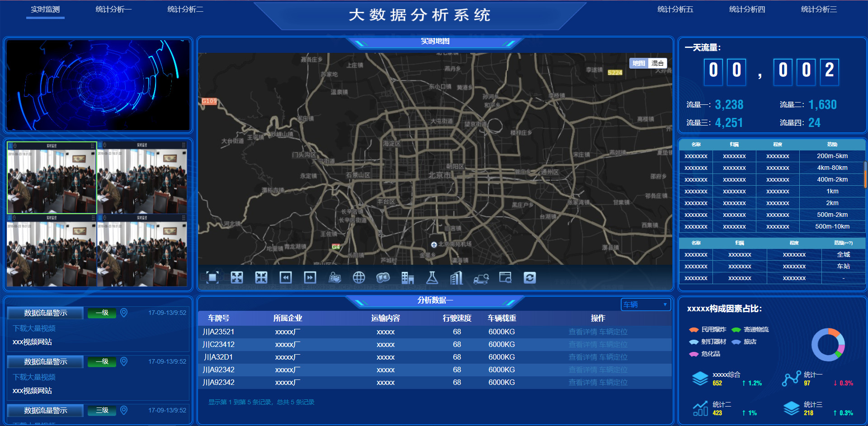
Task: Click the line-node graph icon beside 统计一
Action: coord(792,379)
